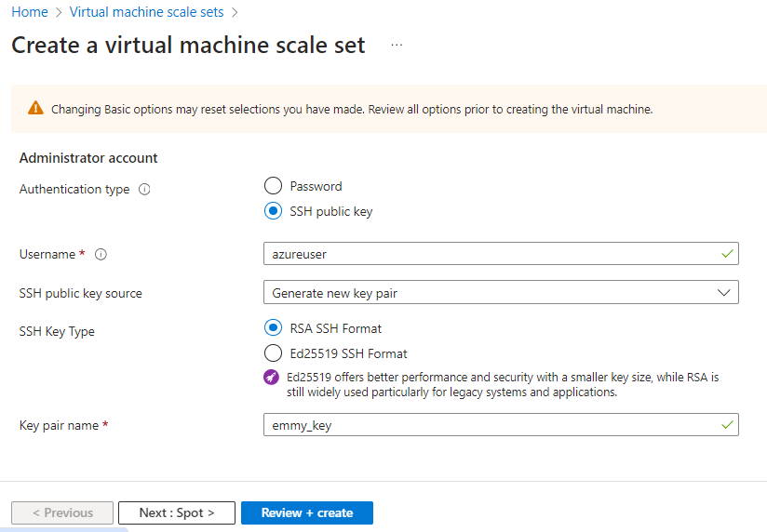Choose Ed25519 SSH Format option
Screen dimensions: 767x532
click(273, 353)
